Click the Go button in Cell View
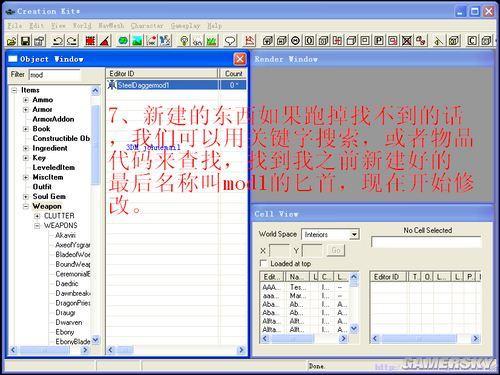Image resolution: width=500 pixels, height=375 pixels. [x=336, y=250]
